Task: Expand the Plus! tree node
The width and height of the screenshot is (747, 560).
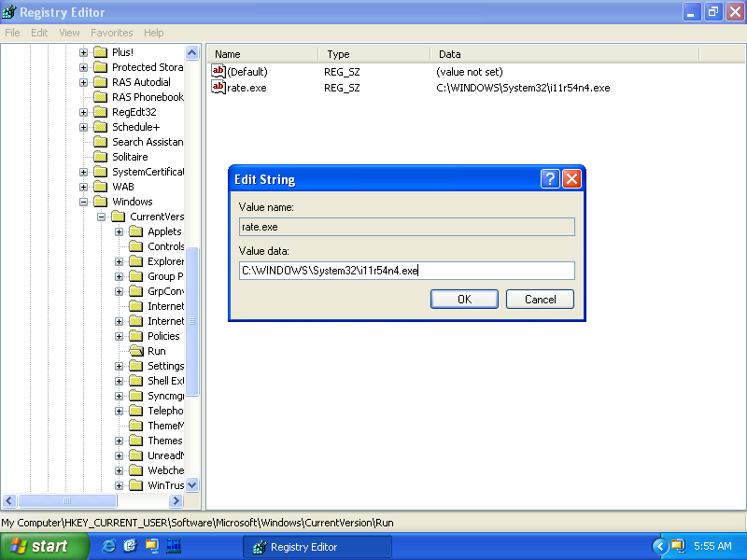Action: (x=83, y=52)
